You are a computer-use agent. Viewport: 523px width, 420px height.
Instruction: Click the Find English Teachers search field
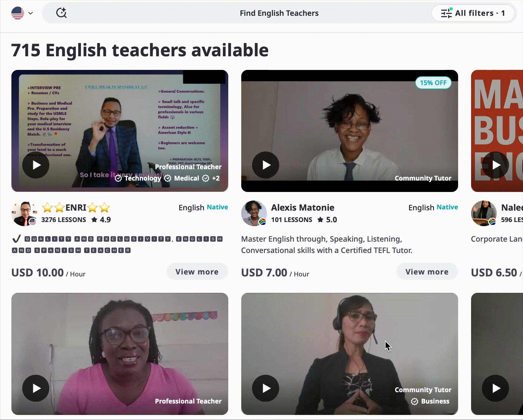(x=279, y=13)
